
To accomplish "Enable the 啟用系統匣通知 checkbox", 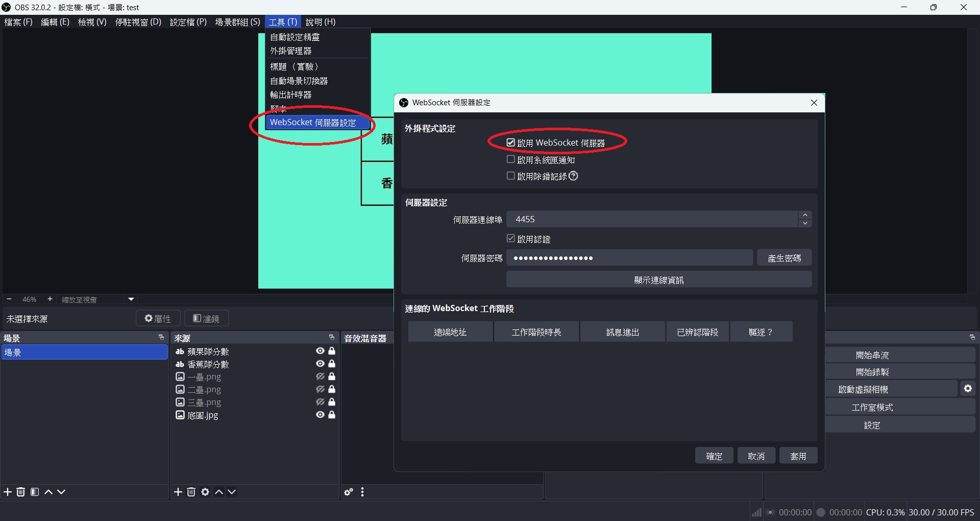I will pos(511,159).
